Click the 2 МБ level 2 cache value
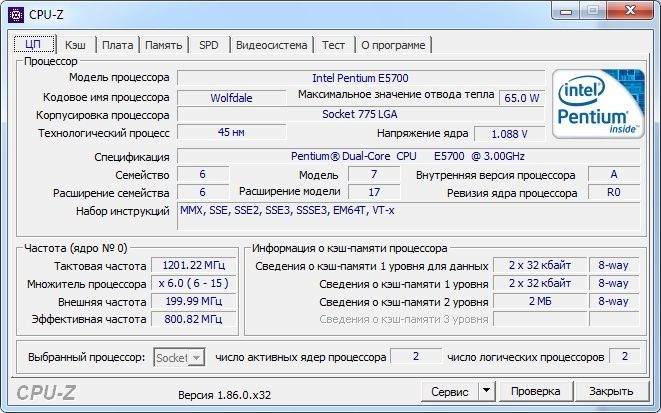Image resolution: width=661 pixels, height=413 pixels. point(540,301)
